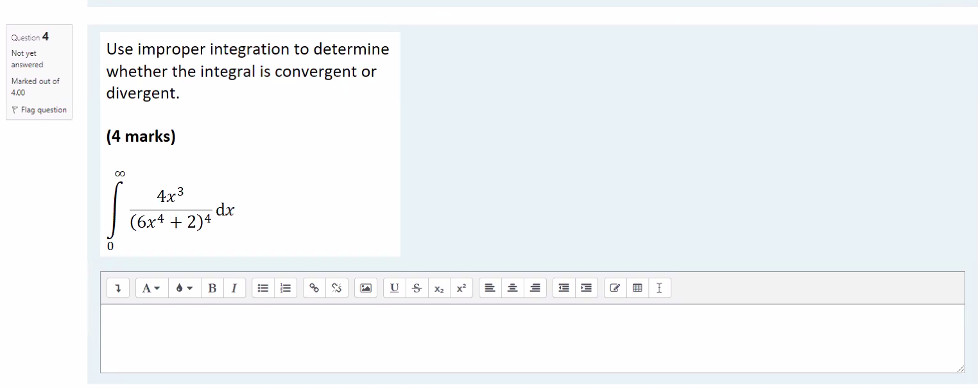Apply unordered bullet list

pyautogui.click(x=262, y=288)
